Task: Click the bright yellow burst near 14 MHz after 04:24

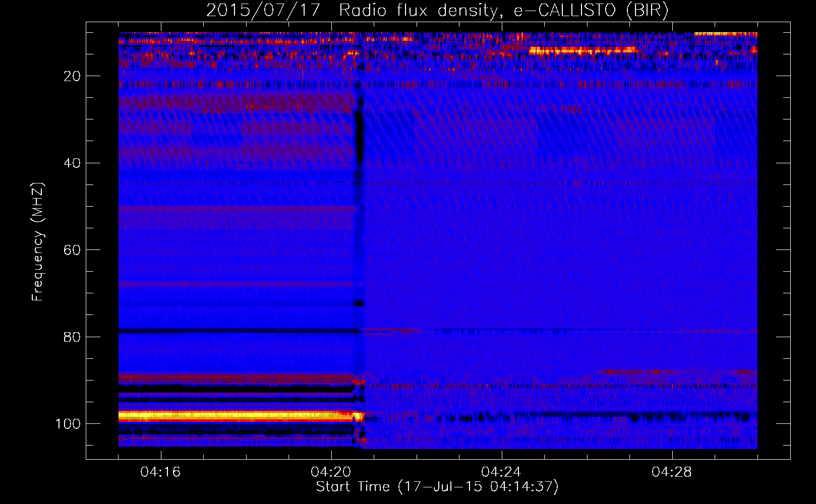Action: 583,50
